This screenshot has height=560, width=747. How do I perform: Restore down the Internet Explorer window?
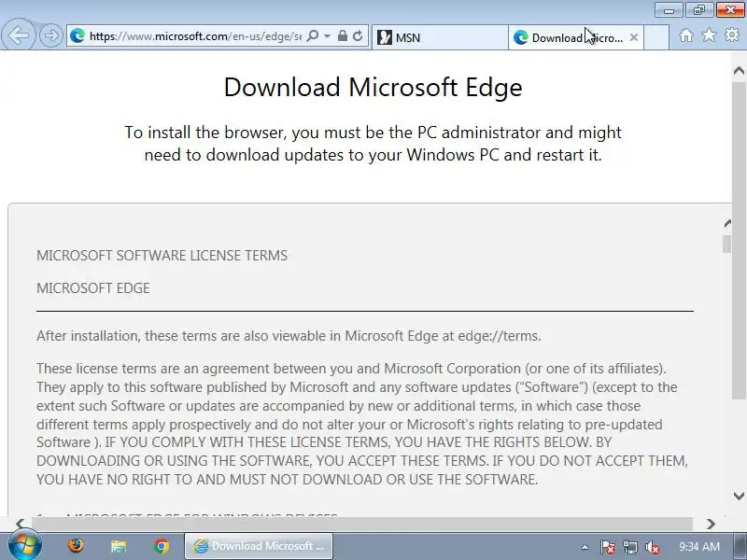coord(698,10)
